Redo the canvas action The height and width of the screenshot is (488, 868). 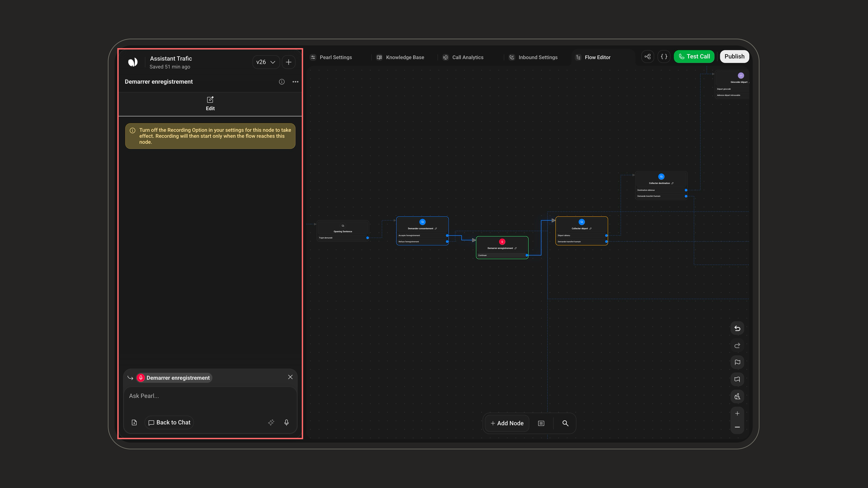(x=737, y=345)
